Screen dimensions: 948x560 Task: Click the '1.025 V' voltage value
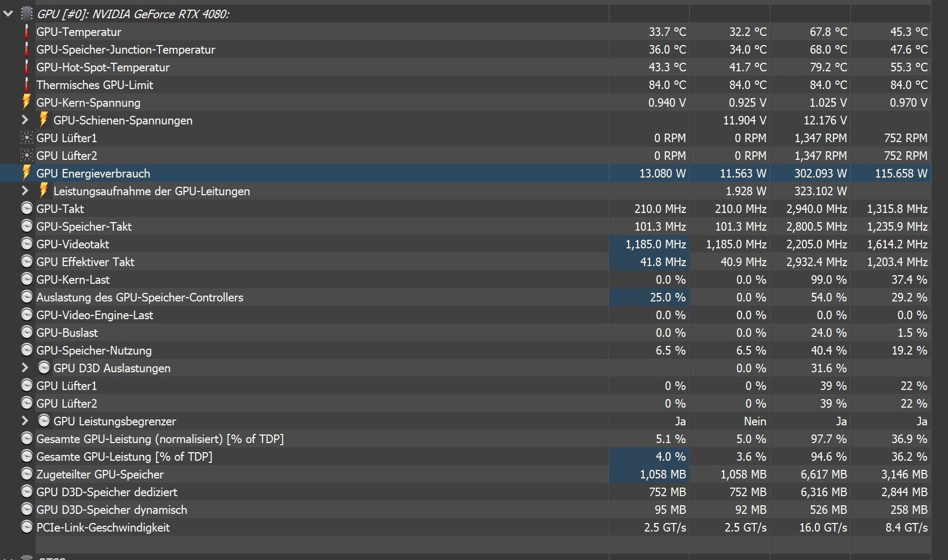[828, 103]
